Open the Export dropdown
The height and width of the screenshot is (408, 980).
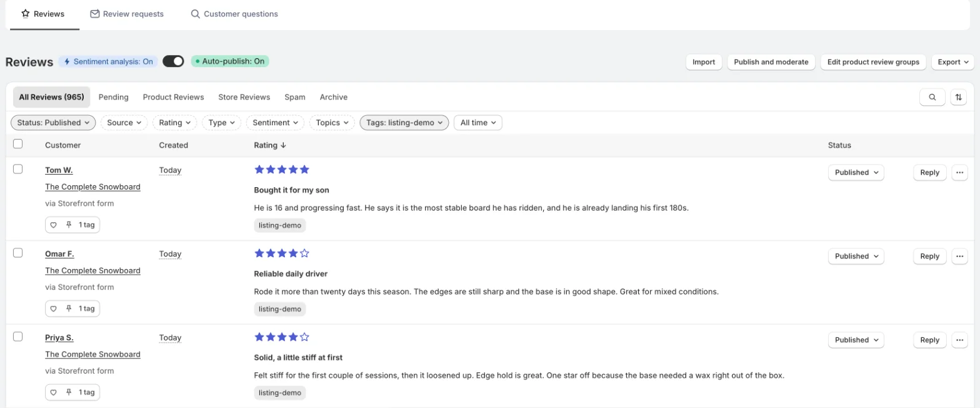click(952, 62)
